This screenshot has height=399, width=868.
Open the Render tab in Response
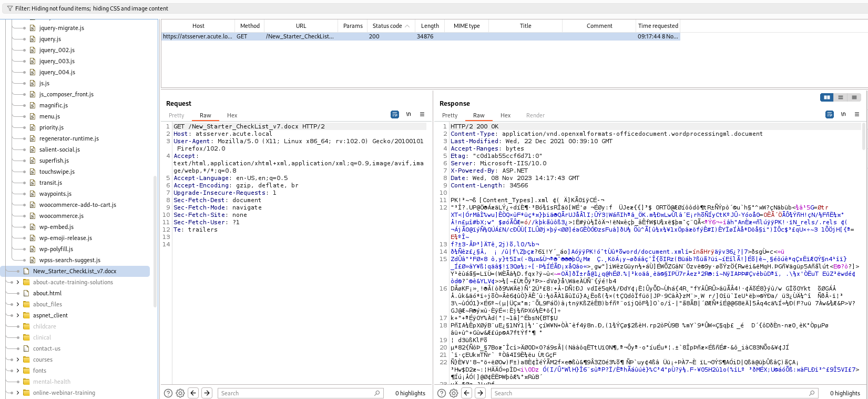pos(535,115)
